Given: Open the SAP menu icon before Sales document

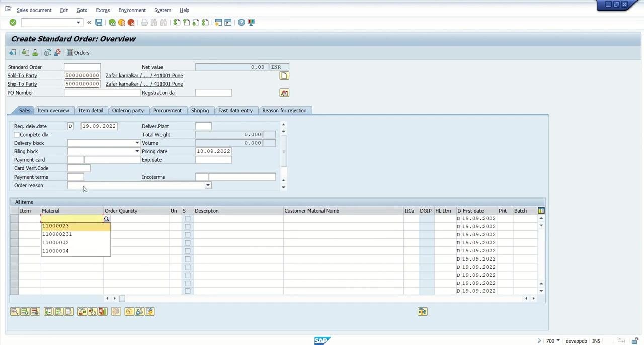Looking at the screenshot, I should pos(8,10).
